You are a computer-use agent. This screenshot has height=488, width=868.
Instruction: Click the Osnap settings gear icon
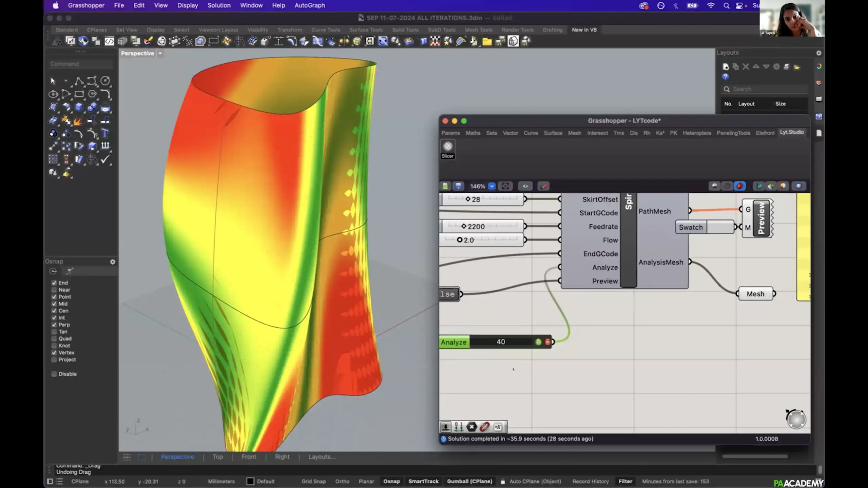pos(113,262)
